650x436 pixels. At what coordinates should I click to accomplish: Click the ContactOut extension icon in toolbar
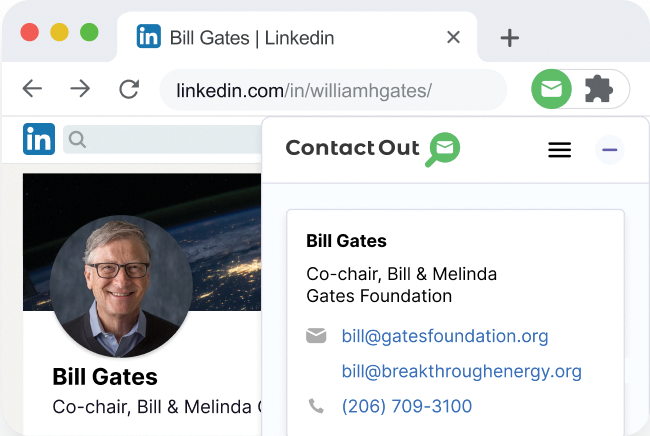(x=551, y=90)
